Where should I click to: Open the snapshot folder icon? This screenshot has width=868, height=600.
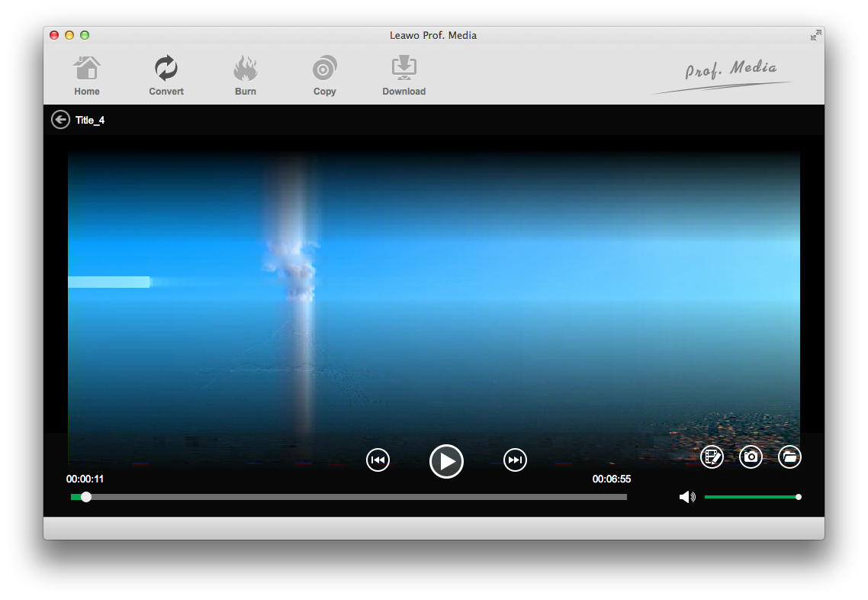789,457
